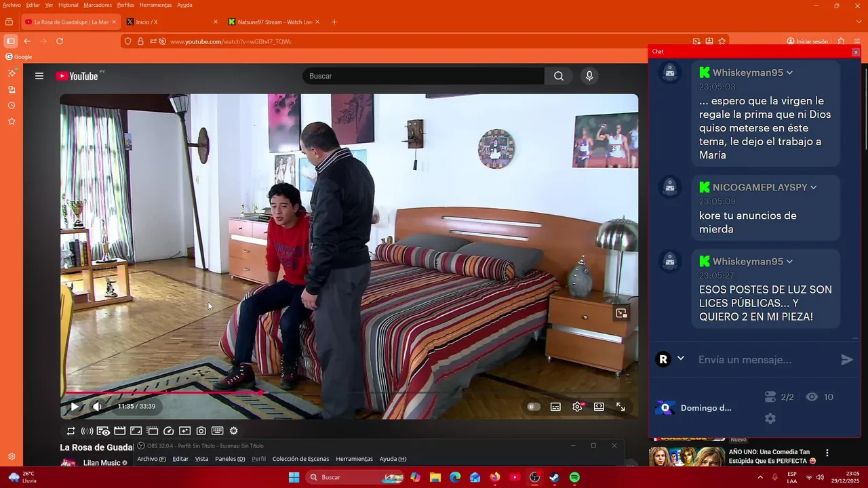868x488 pixels.
Task: Open Steam from the taskbar
Action: click(554, 477)
